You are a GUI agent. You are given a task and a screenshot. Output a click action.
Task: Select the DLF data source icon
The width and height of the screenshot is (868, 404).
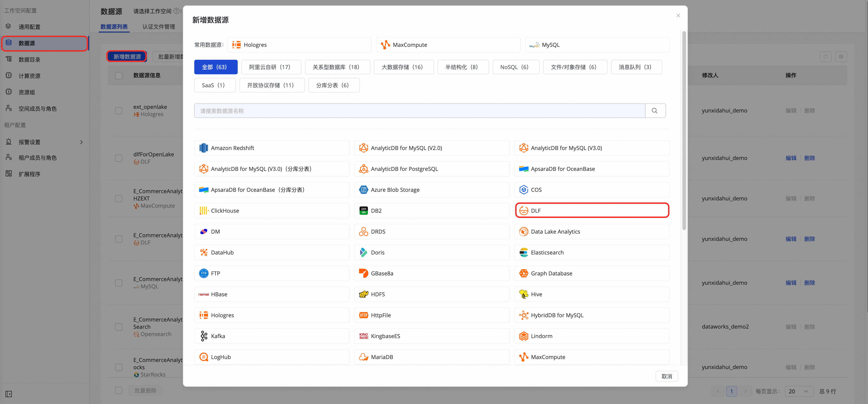524,211
